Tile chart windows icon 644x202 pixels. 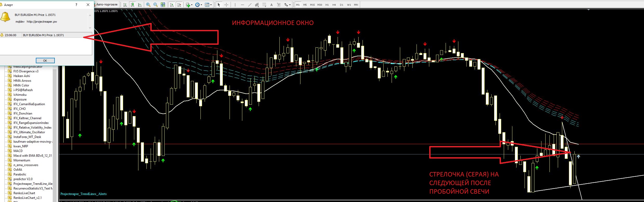point(163,5)
